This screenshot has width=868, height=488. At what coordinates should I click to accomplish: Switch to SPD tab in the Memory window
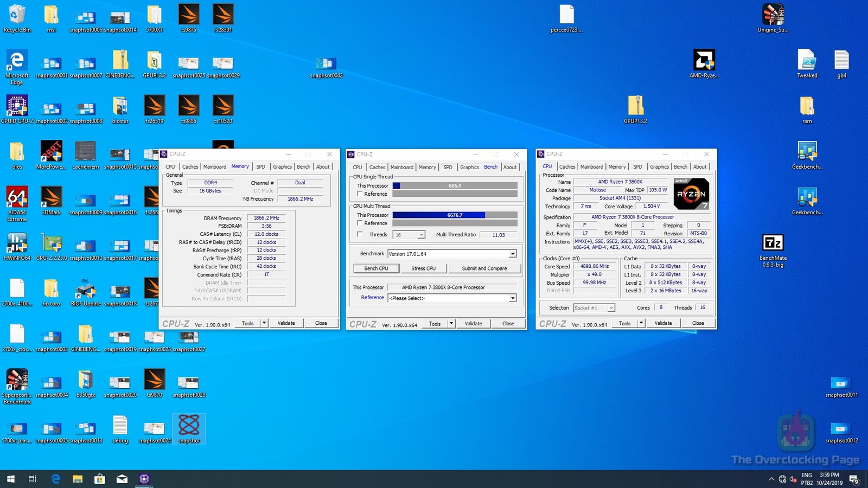coord(260,167)
